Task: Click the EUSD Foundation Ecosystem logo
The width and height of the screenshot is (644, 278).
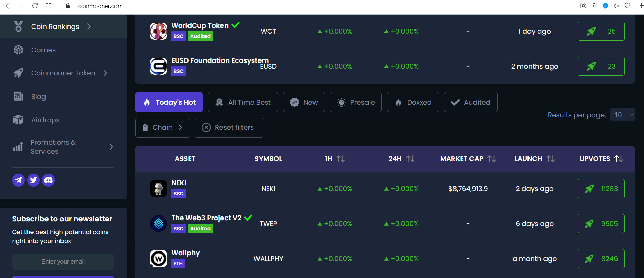Action: pyautogui.click(x=159, y=66)
